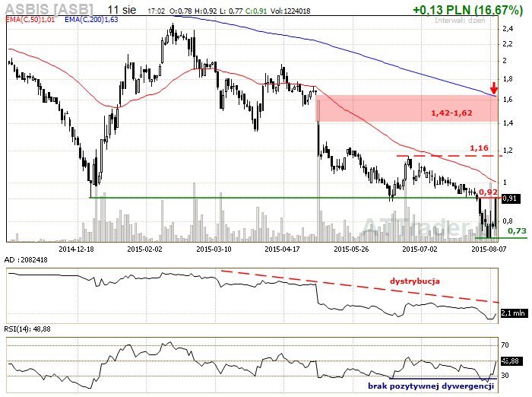Viewport: 532px width, 397px height.
Task: Click the EMA(C,200)1,63 legend label
Action: tap(91, 20)
